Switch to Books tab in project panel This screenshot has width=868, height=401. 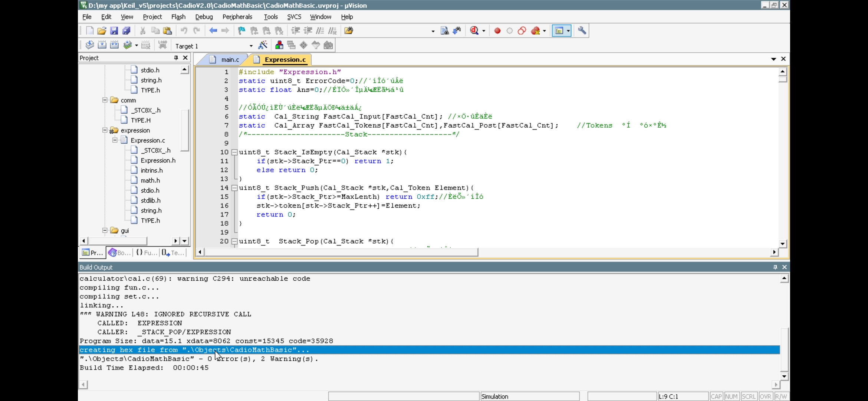119,252
